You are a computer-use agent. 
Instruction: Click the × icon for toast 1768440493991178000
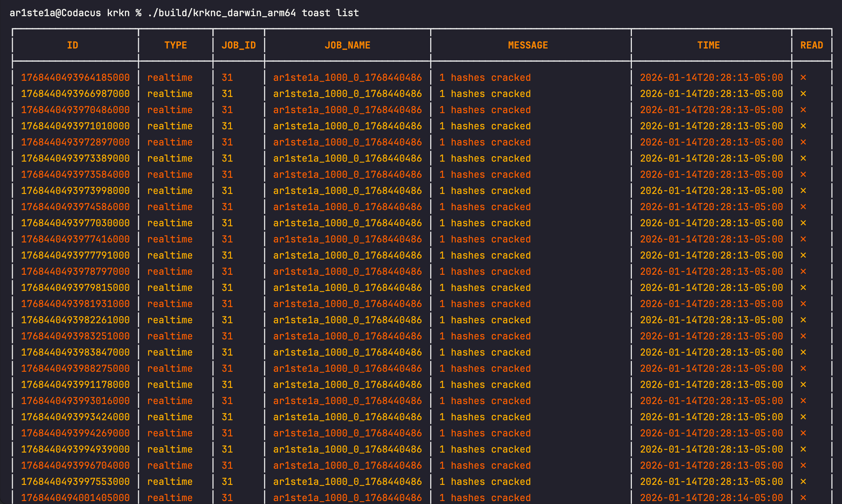coord(803,385)
